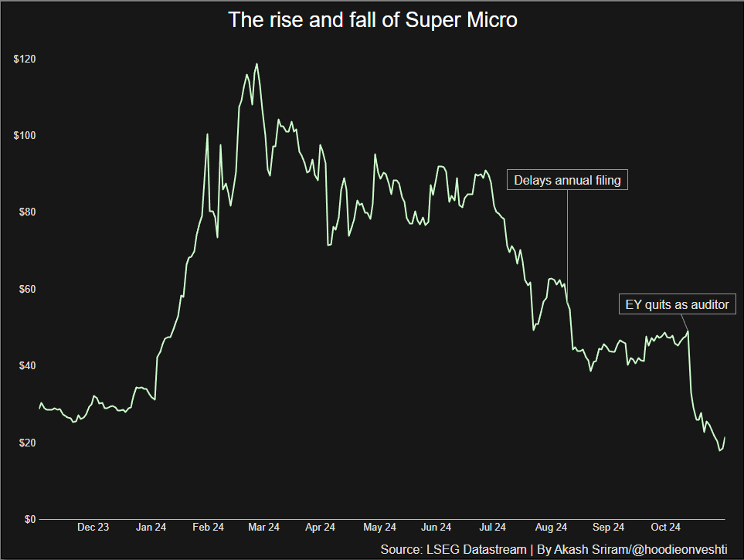Click the 'Delays annual filing' annotation box
744x560 pixels.
568,181
